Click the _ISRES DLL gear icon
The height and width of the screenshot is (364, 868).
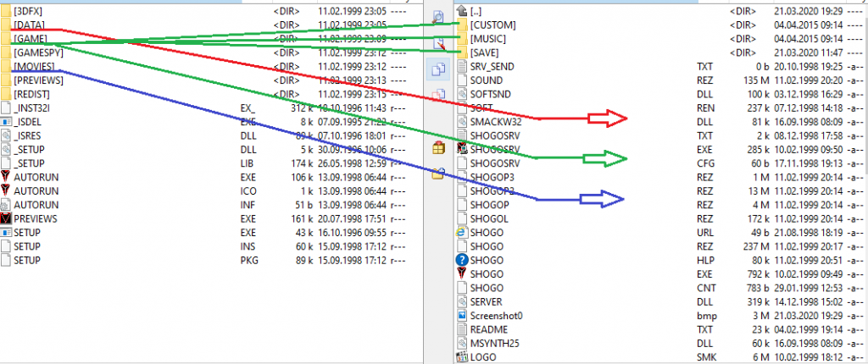(x=6, y=135)
